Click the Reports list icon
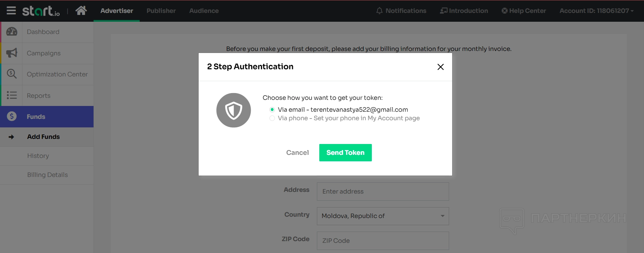 coord(12,95)
